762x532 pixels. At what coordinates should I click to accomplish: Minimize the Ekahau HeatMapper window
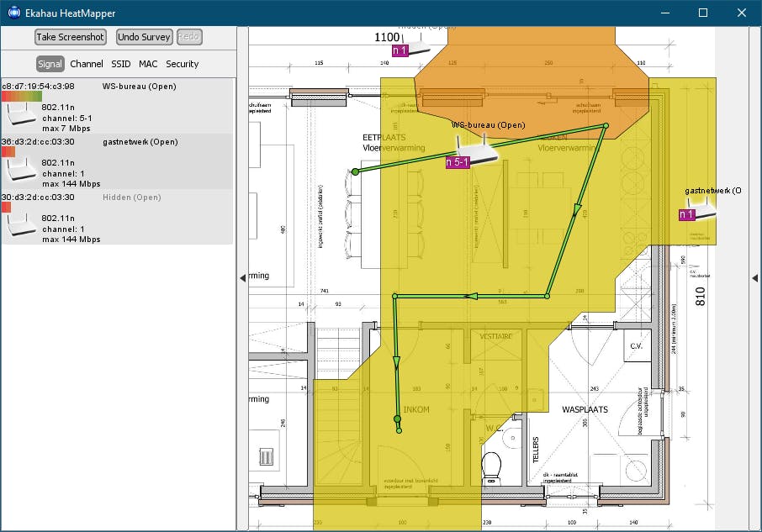click(665, 13)
